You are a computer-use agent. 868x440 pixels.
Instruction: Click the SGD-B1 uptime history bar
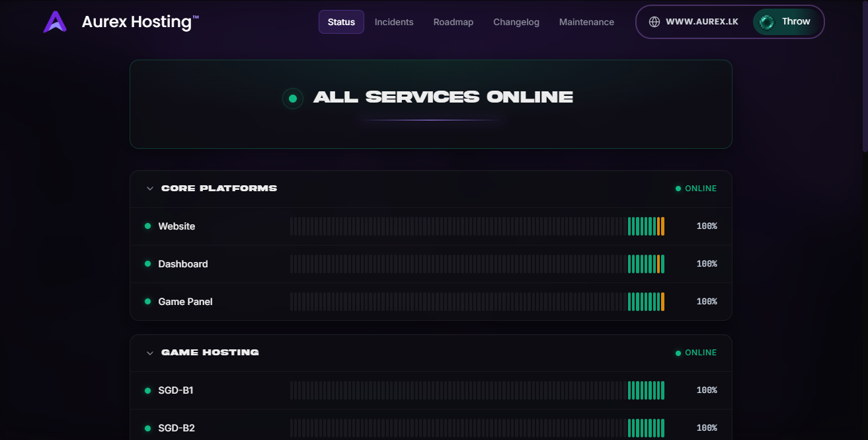click(477, 390)
